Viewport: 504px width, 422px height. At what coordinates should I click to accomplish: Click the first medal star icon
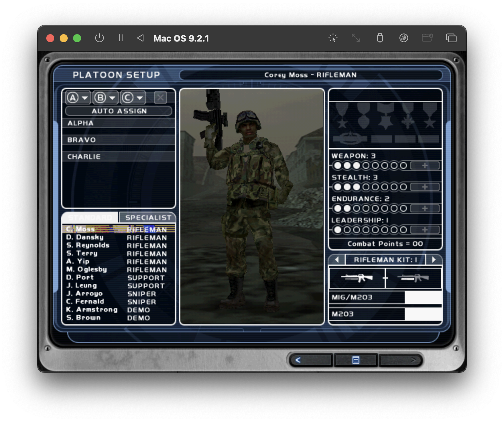[342, 116]
